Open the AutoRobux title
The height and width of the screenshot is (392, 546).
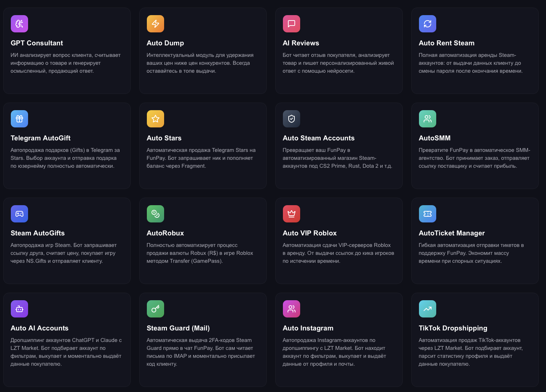(x=165, y=233)
